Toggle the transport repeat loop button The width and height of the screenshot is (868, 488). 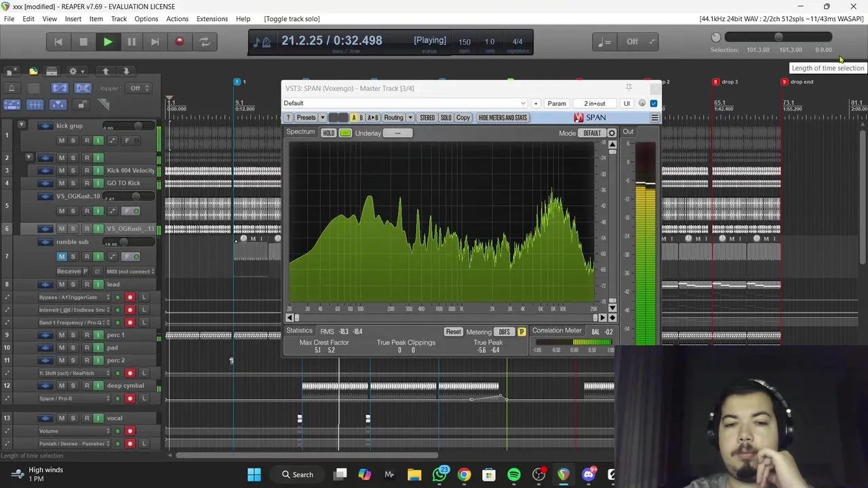(204, 42)
